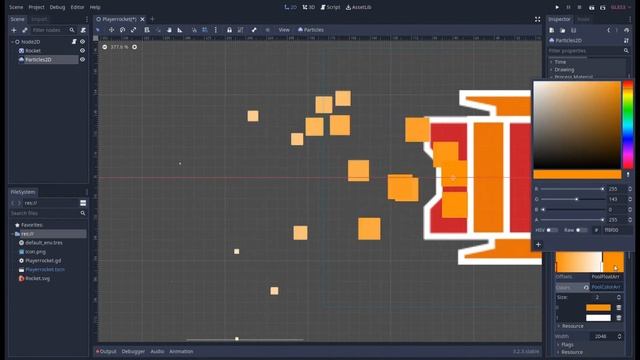Screen dimensions: 640x360
Task: Go to previous object in Inspector history
Action: (x=609, y=30)
